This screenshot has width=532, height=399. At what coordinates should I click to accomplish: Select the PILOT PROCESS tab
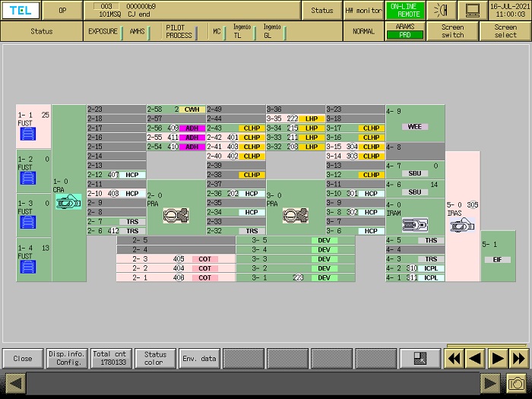(x=179, y=31)
